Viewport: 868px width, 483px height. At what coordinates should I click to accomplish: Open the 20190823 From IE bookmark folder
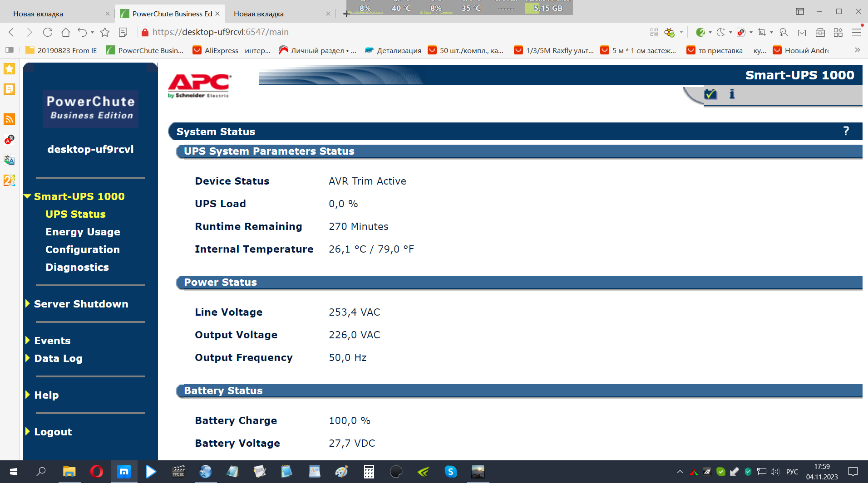tap(61, 50)
